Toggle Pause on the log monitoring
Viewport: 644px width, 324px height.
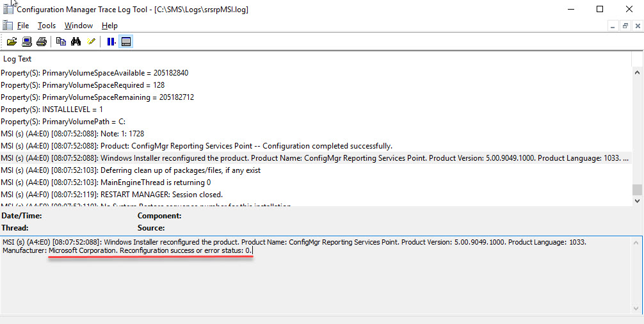coord(111,42)
